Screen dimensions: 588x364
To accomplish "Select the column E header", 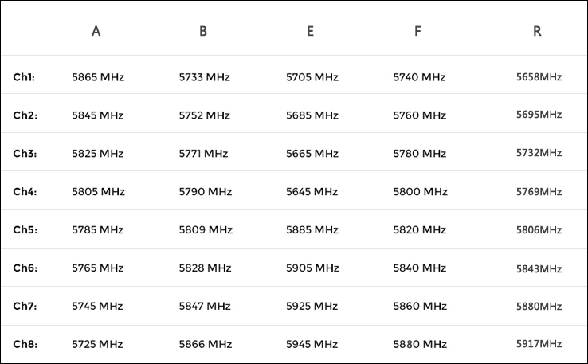I will (310, 32).
